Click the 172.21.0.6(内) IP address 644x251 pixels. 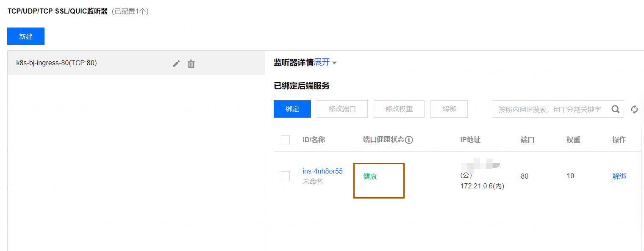click(482, 186)
